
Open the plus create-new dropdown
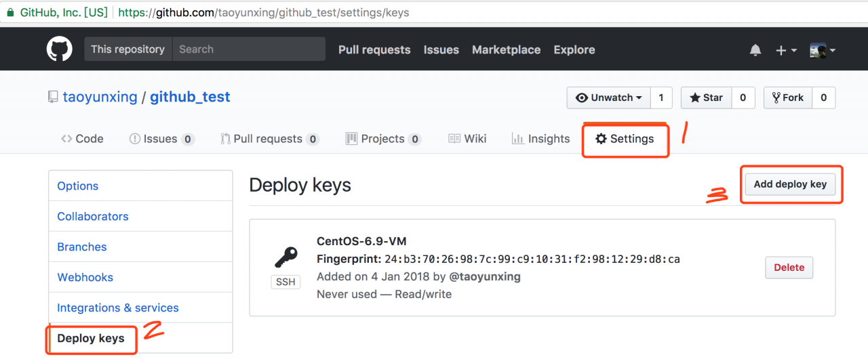coord(785,50)
